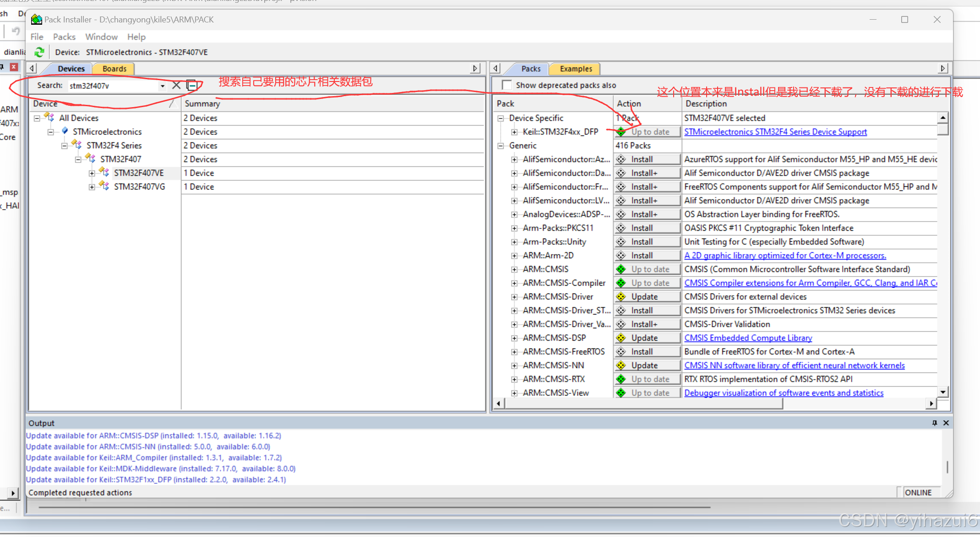The height and width of the screenshot is (537, 980).
Task: Expand the STM32F407VE device node
Action: 92,173
